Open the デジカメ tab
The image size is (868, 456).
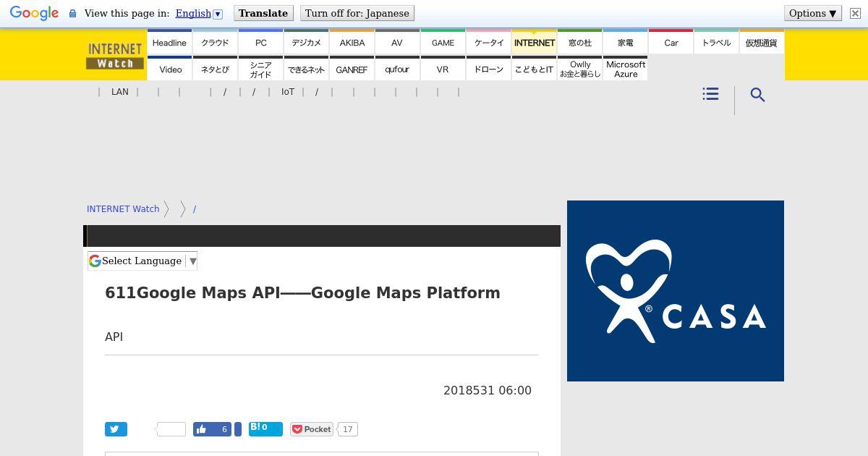[x=306, y=42]
